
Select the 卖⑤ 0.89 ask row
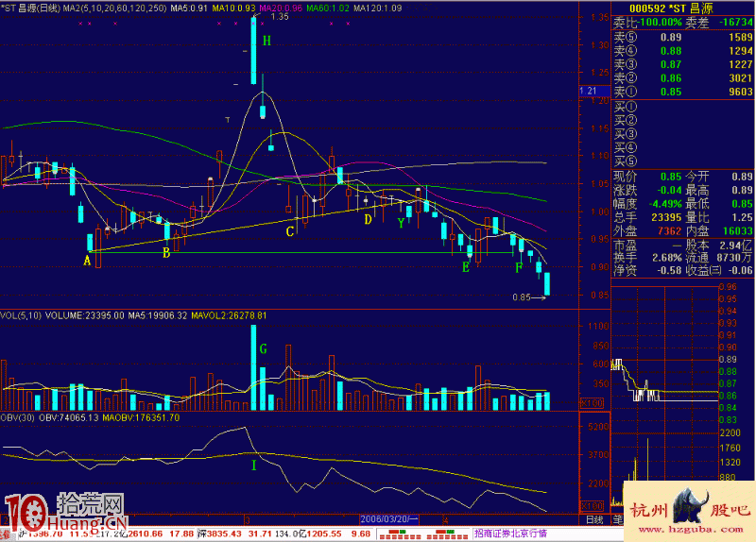[682, 37]
